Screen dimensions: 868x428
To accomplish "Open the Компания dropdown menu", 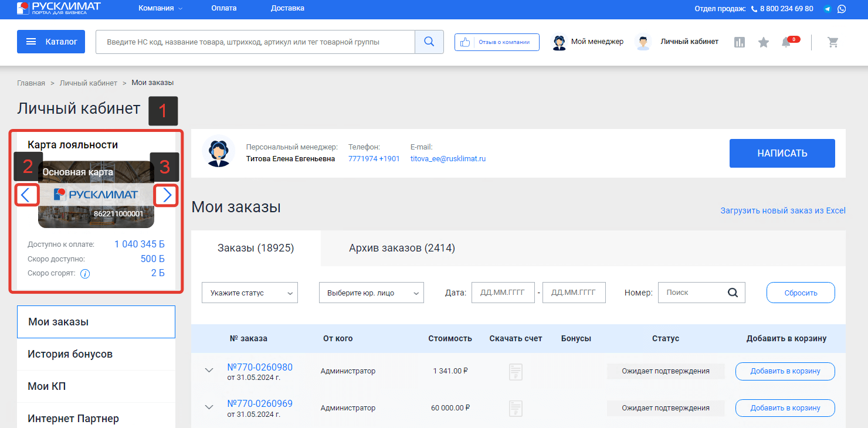I will [161, 8].
